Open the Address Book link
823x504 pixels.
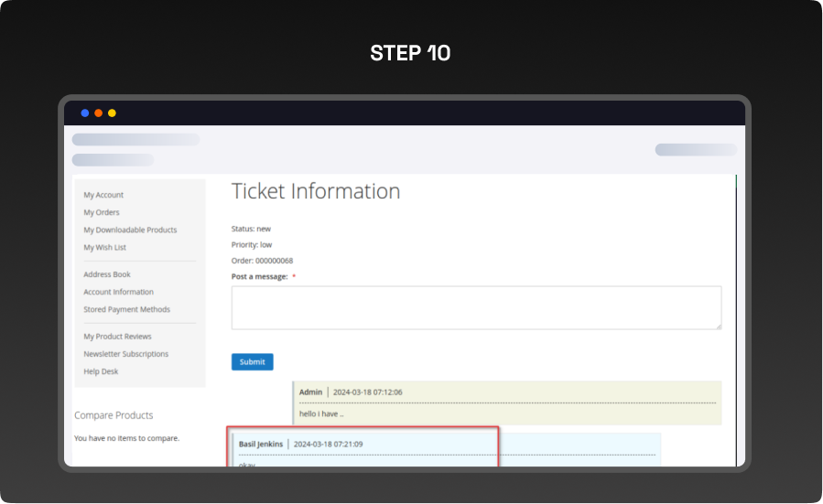coord(107,274)
